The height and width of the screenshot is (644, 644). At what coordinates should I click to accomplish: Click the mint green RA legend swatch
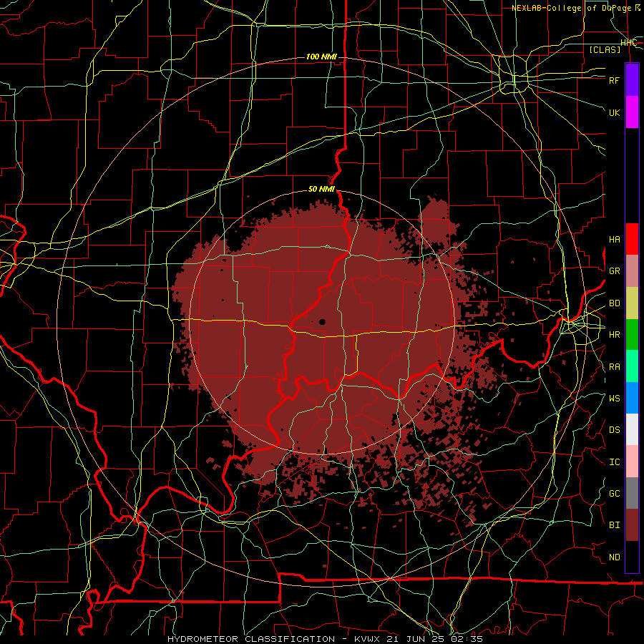tap(632, 366)
